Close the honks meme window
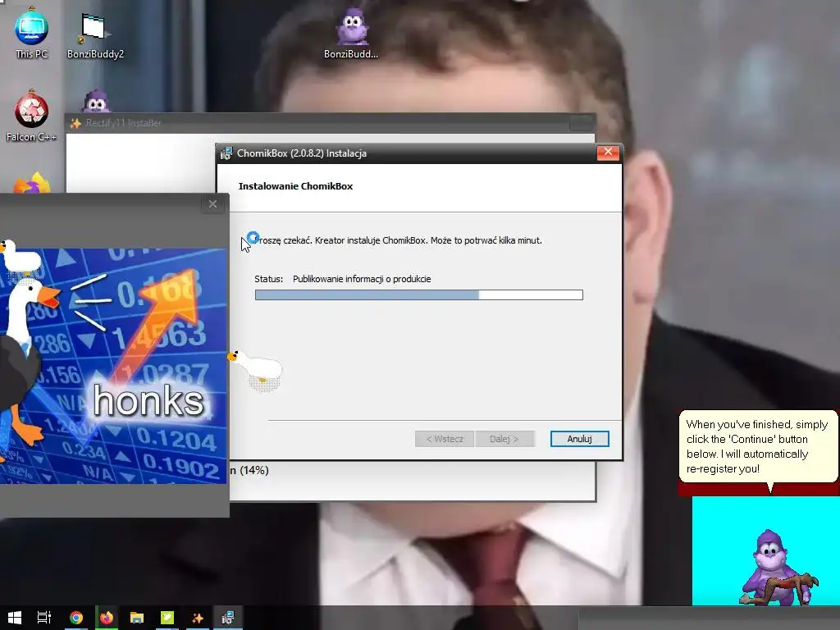The height and width of the screenshot is (630, 840). point(212,204)
